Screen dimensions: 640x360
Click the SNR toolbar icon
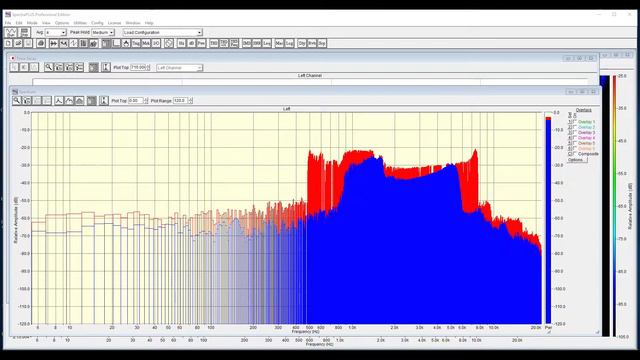pos(257,43)
